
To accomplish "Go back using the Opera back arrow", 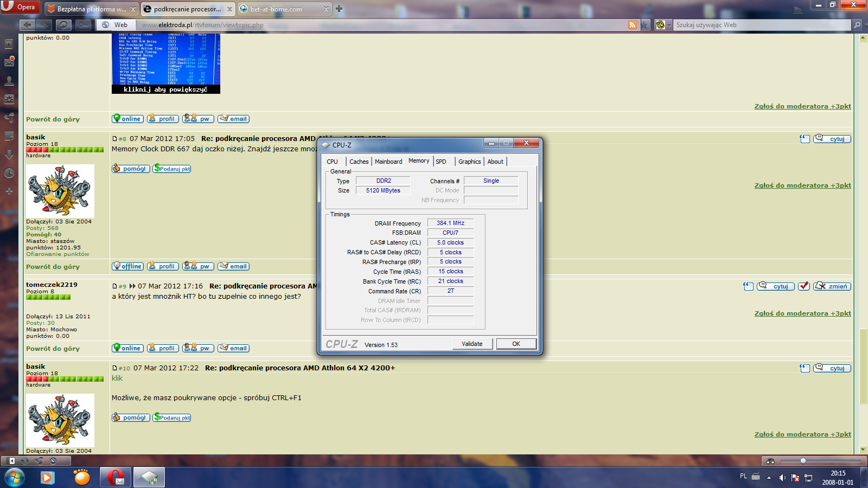I will tap(27, 25).
